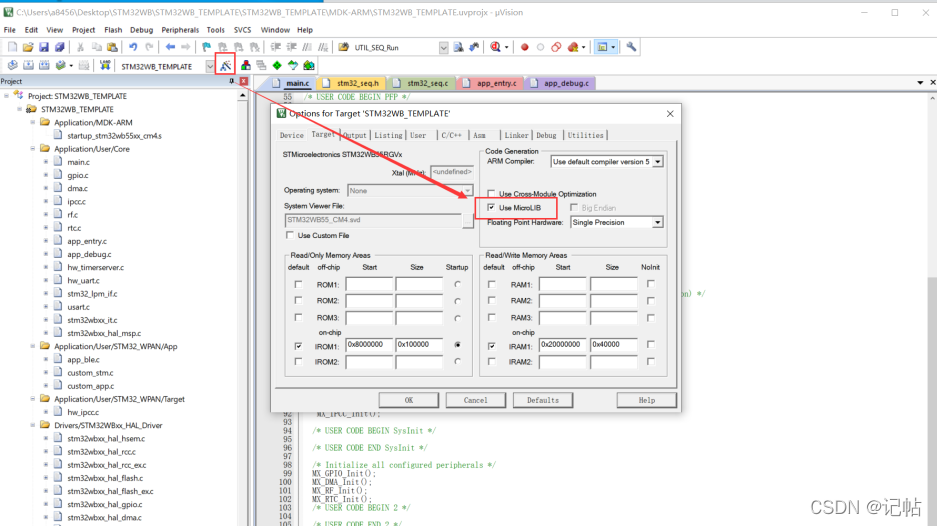The height and width of the screenshot is (526, 937).
Task: Click the kill-all-breakpoints icon
Action: point(573,47)
